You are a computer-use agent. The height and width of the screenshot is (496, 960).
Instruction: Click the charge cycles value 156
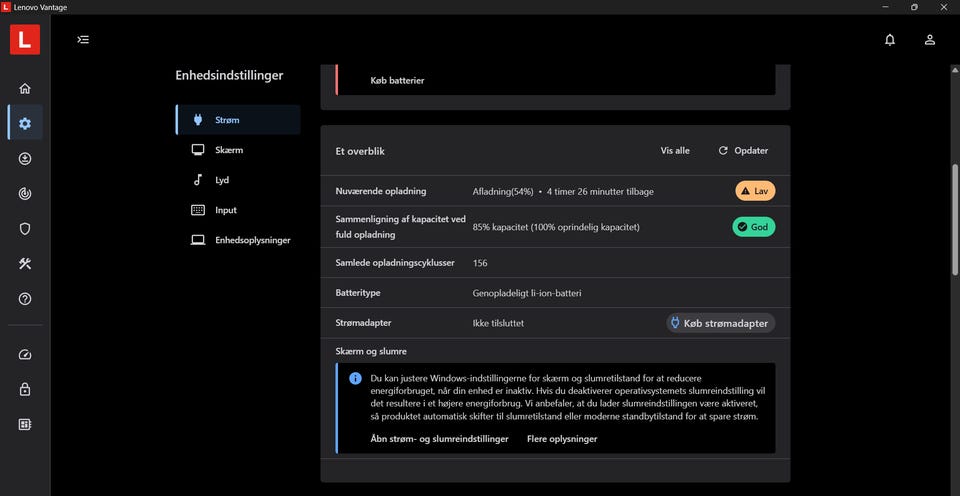coord(480,263)
